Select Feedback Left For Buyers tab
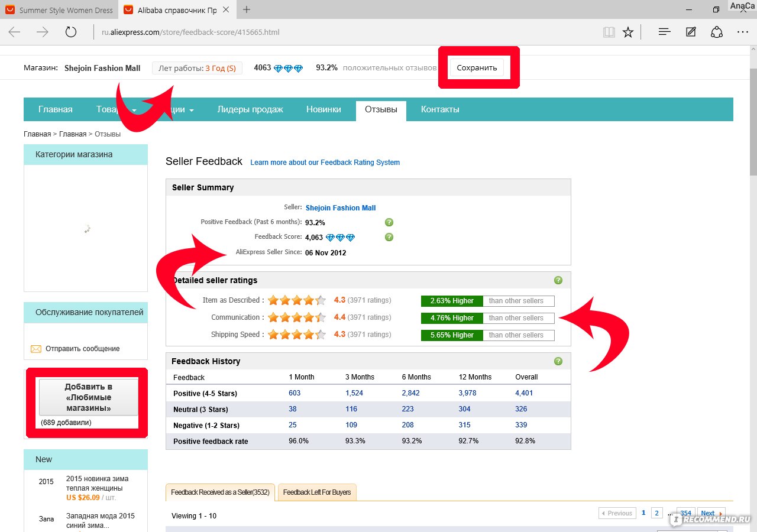This screenshot has height=532, width=757. point(317,492)
